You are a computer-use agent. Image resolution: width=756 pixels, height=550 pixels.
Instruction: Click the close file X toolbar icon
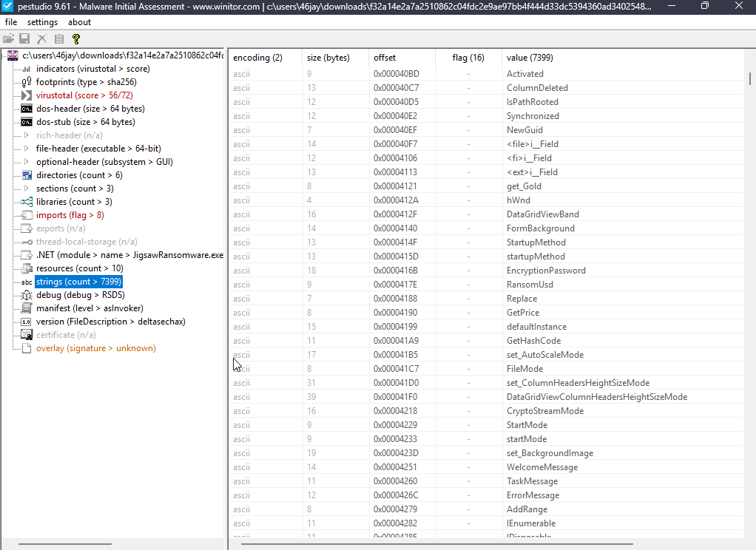click(42, 39)
